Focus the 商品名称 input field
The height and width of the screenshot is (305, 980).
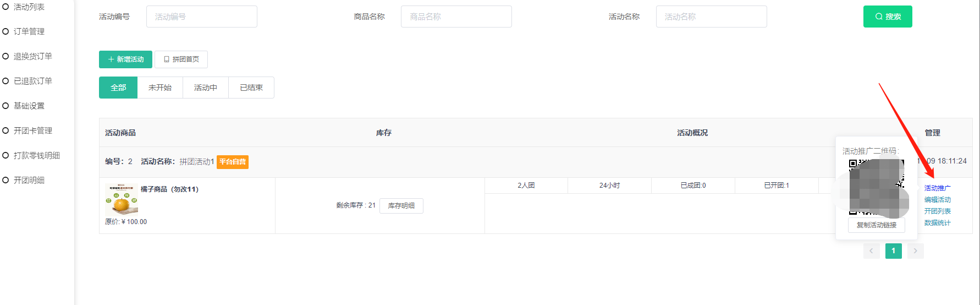point(456,17)
